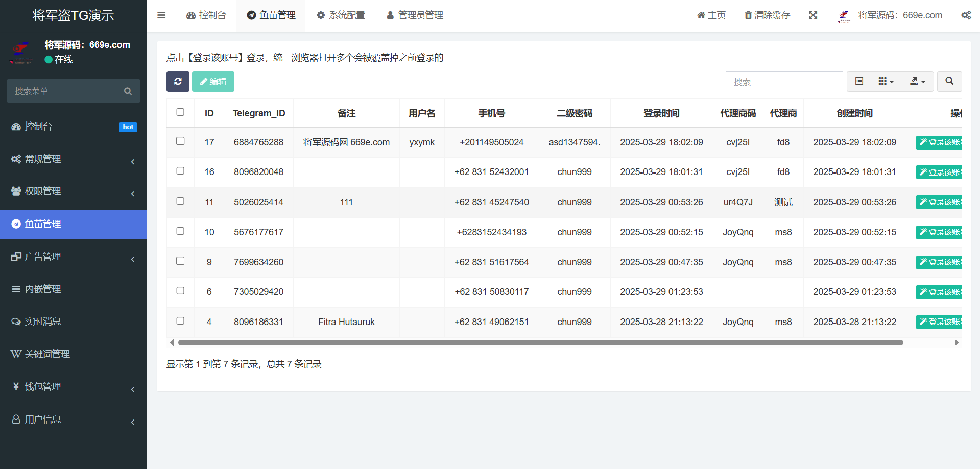Click the clear cache trash icon
Viewport: 980px width, 469px height.
[x=748, y=15]
